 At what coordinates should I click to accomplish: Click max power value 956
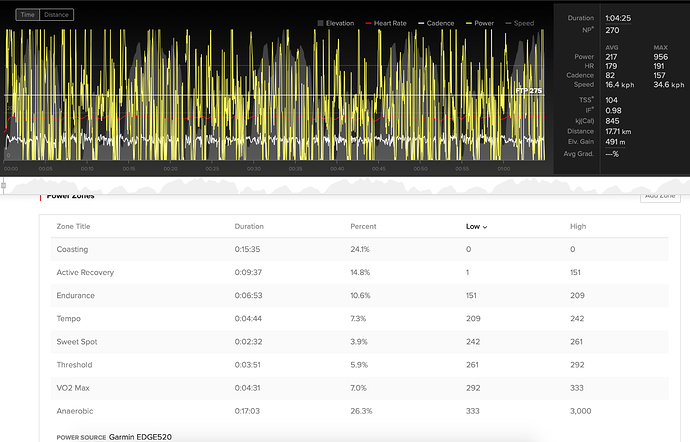click(x=661, y=57)
